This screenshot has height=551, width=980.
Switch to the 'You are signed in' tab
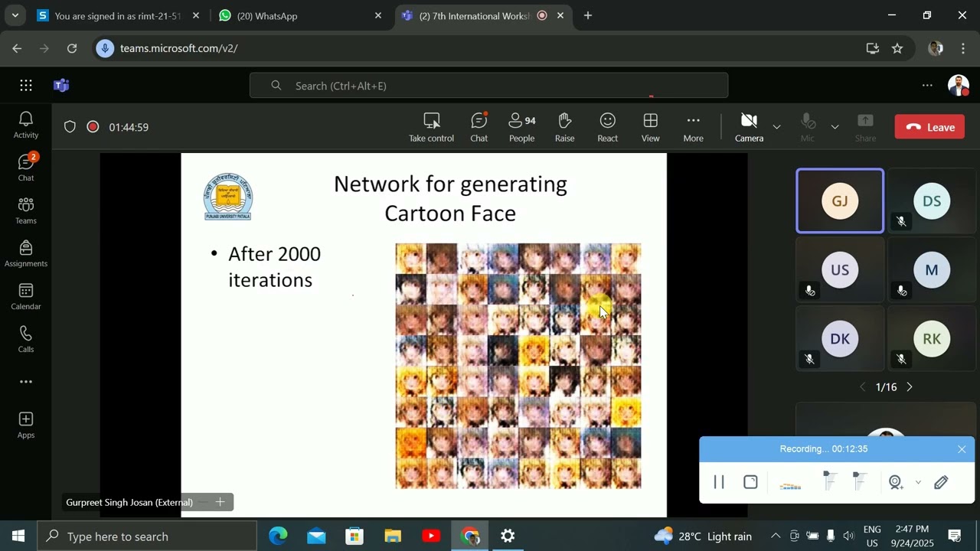(117, 15)
